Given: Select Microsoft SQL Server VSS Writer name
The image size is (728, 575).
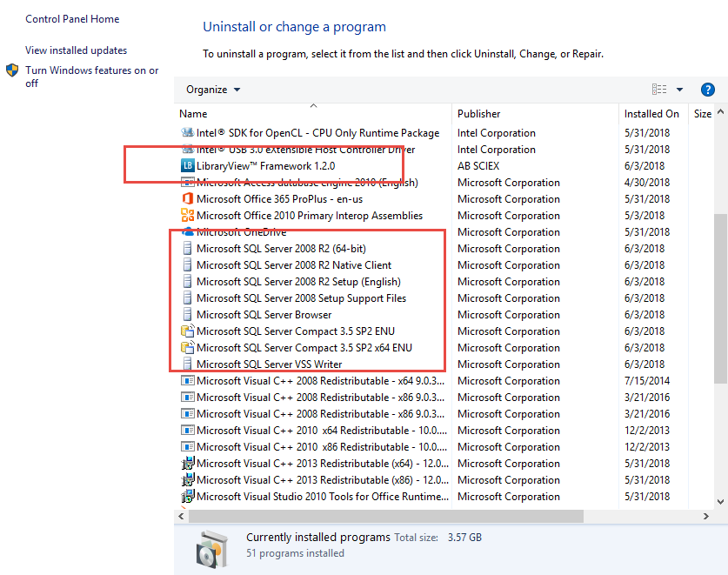Looking at the screenshot, I should pos(270,364).
